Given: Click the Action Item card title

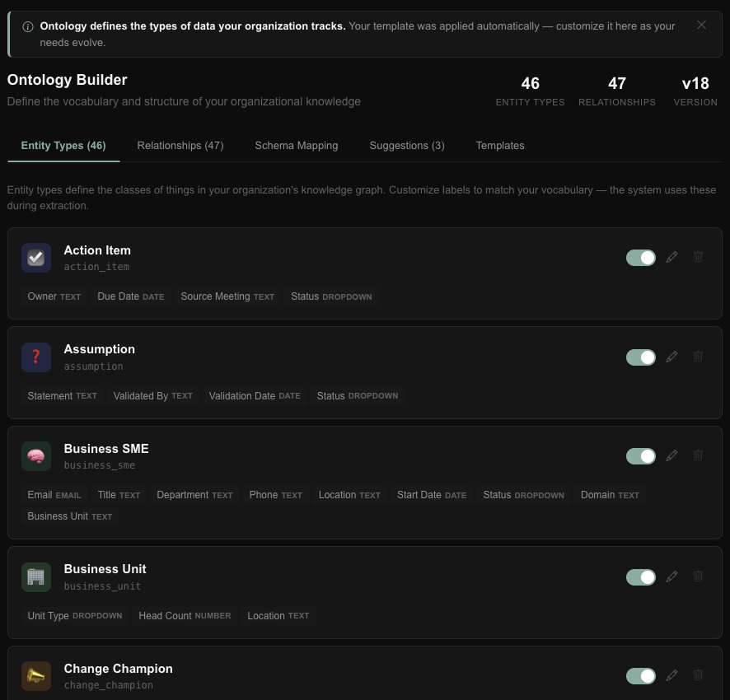Looking at the screenshot, I should 97,250.
